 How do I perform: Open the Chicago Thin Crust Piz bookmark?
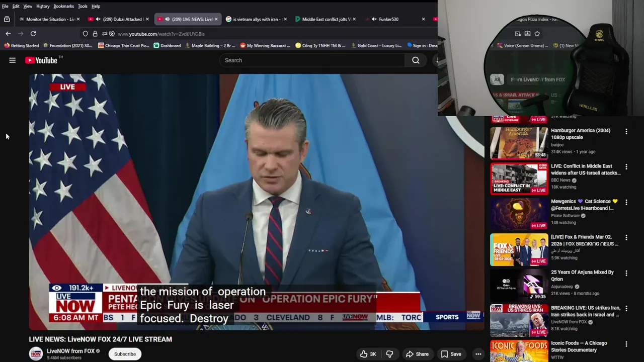123,45
